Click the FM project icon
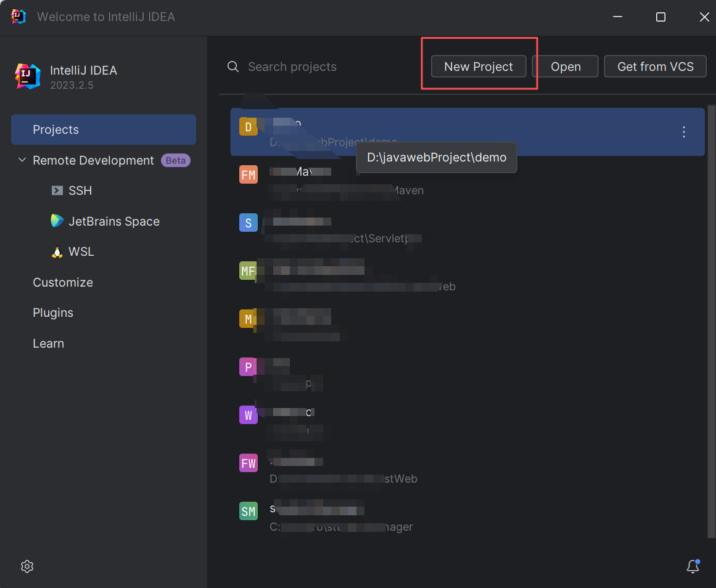Viewport: 716px width, 588px height. (249, 174)
